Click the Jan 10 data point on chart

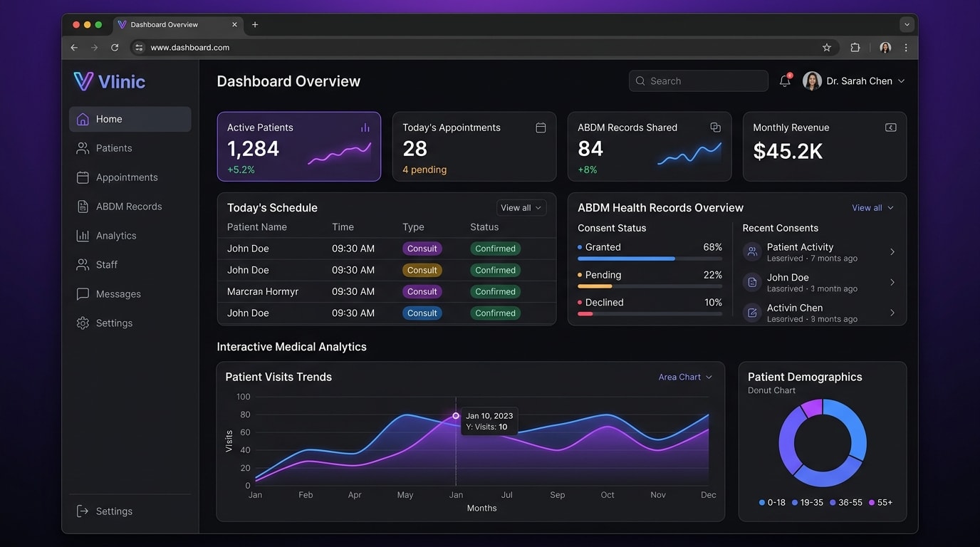[456, 415]
